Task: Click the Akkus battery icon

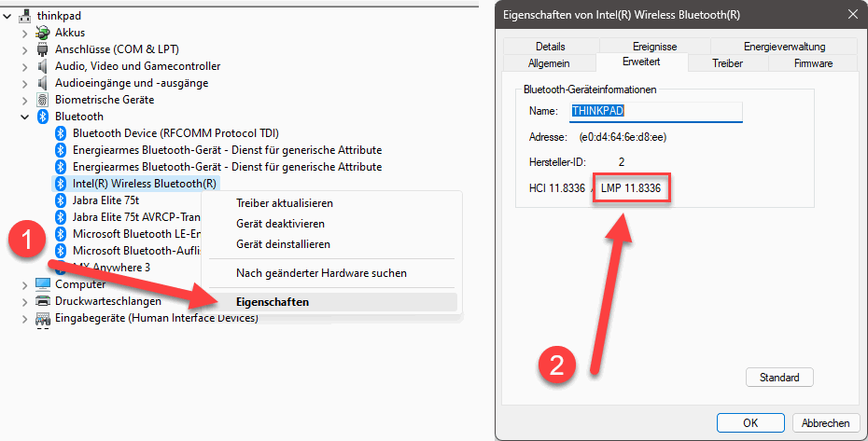Action: pyautogui.click(x=43, y=33)
